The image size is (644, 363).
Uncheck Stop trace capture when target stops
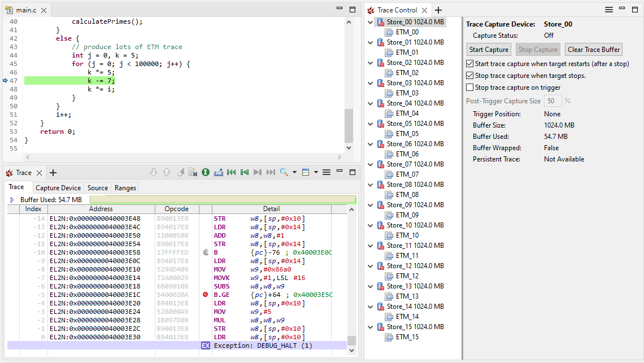click(470, 76)
